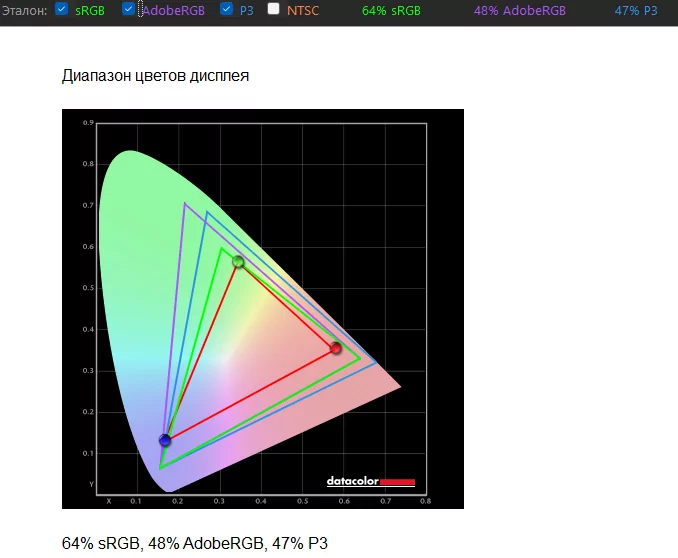The width and height of the screenshot is (678, 558).
Task: Click the green sRGB label text
Action: click(x=89, y=11)
